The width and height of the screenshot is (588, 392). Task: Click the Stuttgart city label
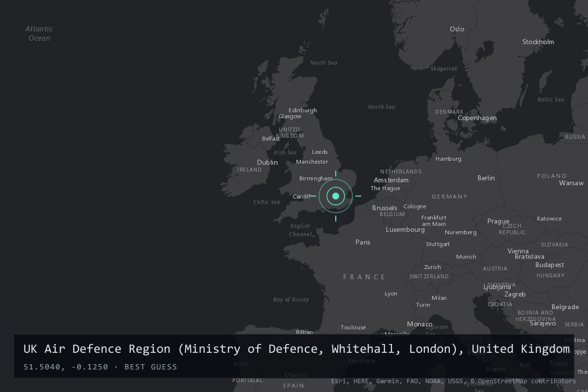pyautogui.click(x=438, y=244)
